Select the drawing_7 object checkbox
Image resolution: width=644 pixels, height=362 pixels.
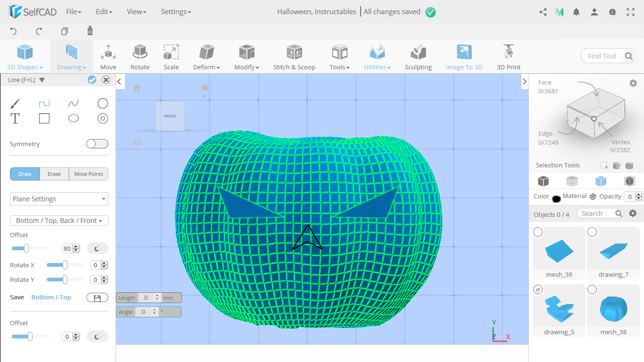click(592, 232)
